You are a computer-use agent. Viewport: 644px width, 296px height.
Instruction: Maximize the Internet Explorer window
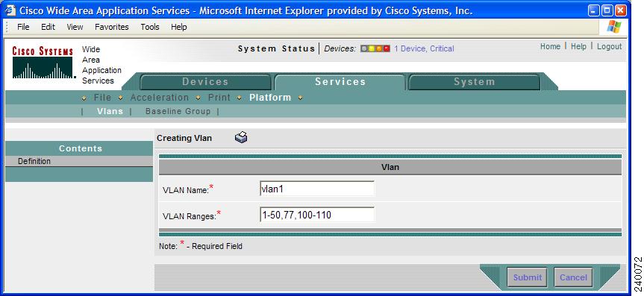click(x=607, y=10)
